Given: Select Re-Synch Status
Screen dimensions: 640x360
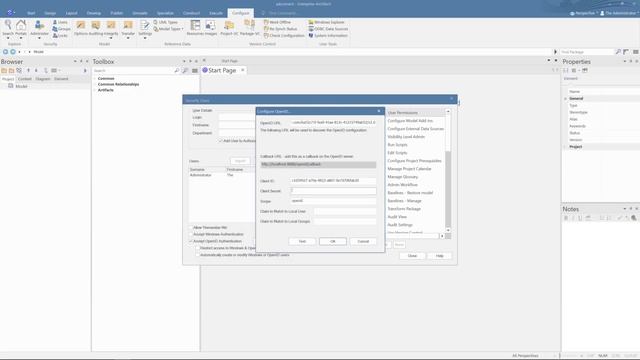Looking at the screenshot, I should (x=281, y=29).
